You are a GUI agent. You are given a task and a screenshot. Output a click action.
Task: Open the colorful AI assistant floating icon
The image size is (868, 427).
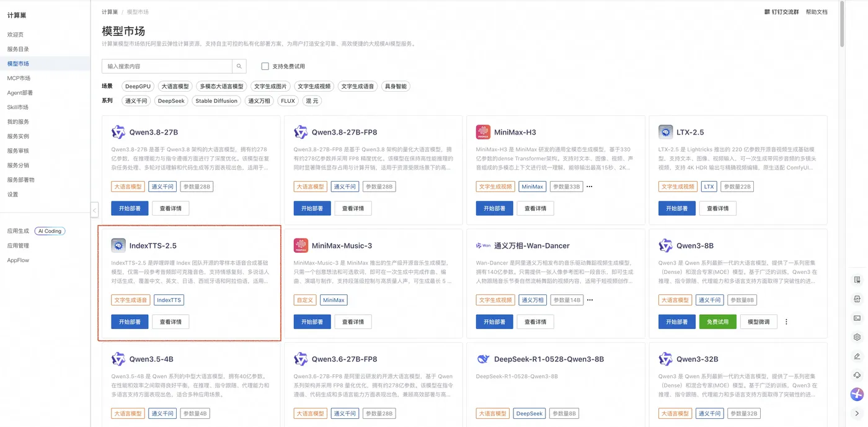857,394
